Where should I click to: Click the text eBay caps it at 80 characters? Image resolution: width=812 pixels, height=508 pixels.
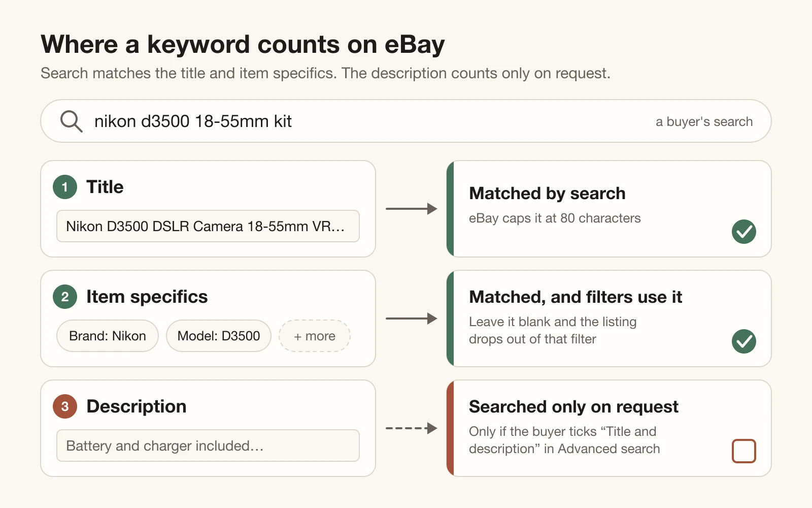coord(555,218)
